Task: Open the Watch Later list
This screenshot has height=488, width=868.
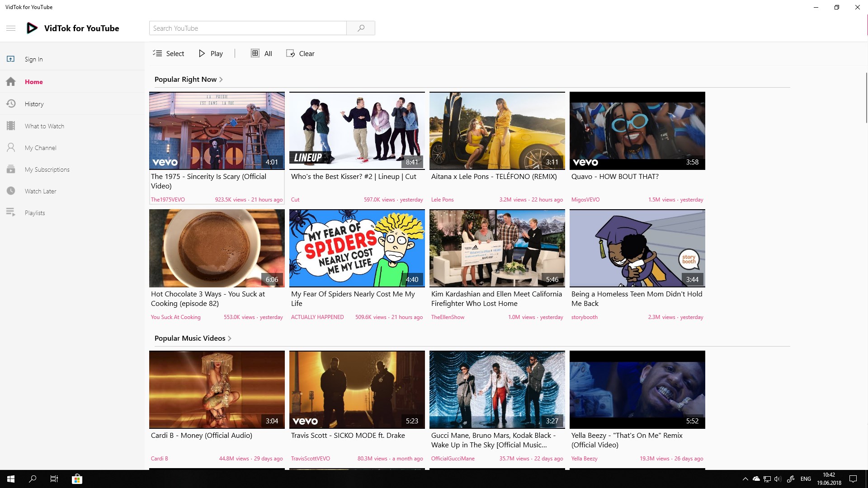Action: tap(40, 191)
